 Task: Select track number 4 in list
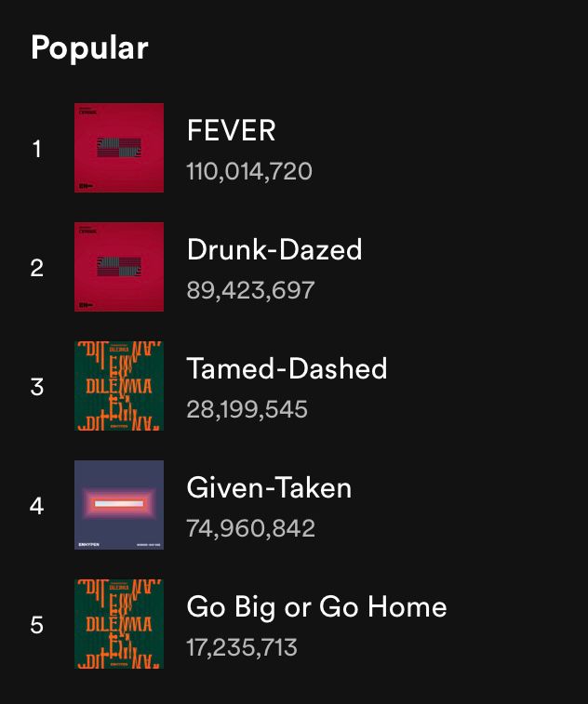(x=37, y=506)
